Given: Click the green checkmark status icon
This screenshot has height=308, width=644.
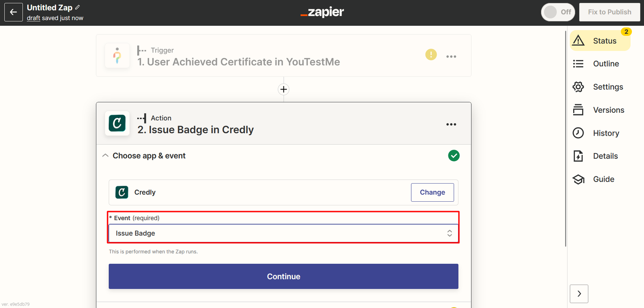Looking at the screenshot, I should pos(454,155).
